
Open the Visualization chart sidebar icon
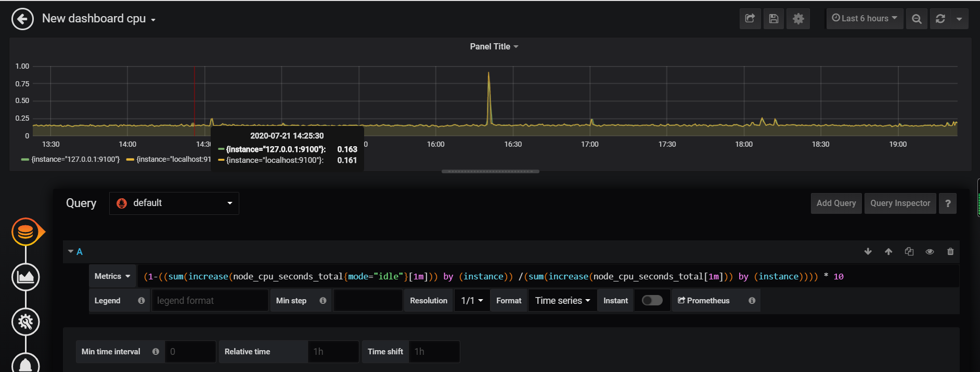(25, 277)
